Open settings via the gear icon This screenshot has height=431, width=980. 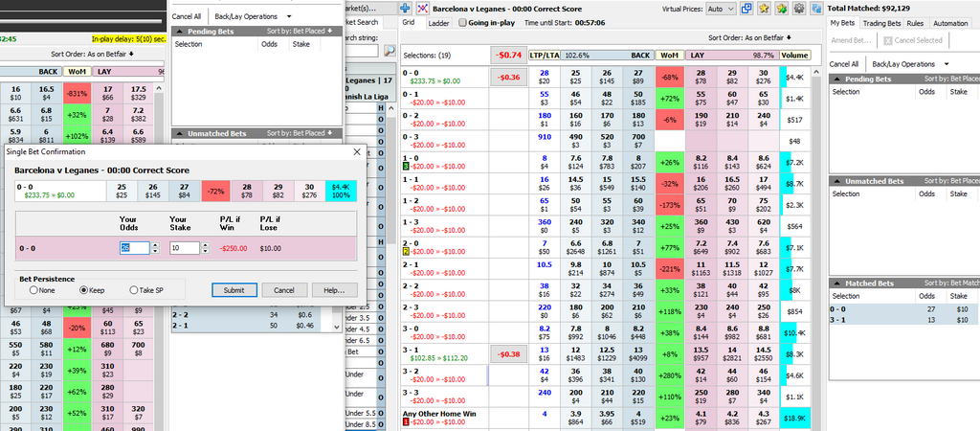point(799,9)
